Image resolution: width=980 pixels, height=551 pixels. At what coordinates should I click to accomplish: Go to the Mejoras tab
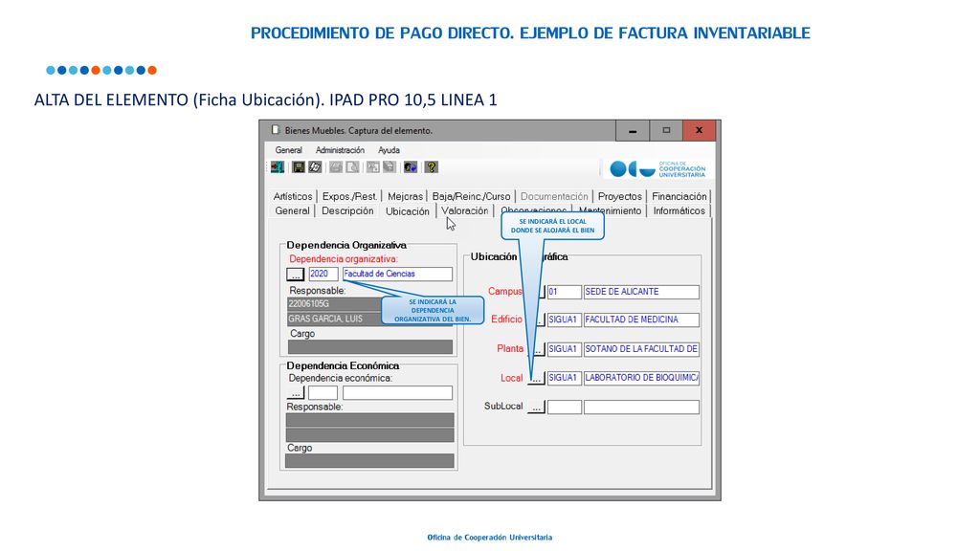click(405, 196)
